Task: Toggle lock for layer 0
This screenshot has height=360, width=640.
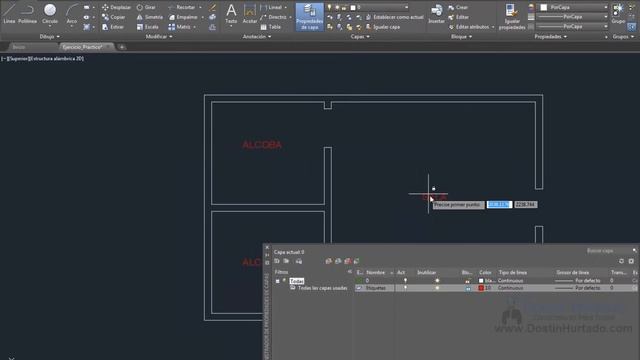Action: click(x=468, y=280)
